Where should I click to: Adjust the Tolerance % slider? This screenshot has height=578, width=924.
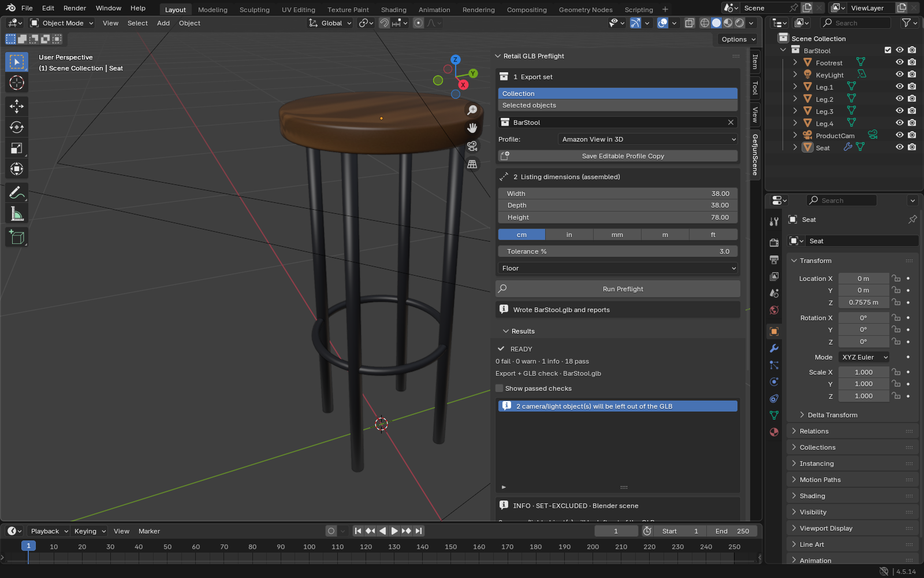pyautogui.click(x=618, y=251)
